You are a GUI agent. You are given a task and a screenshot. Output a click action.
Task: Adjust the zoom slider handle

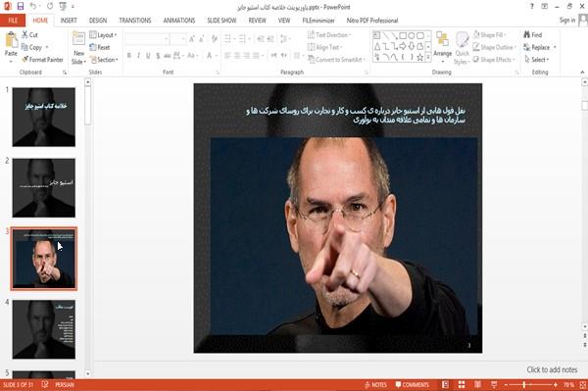[524, 384]
